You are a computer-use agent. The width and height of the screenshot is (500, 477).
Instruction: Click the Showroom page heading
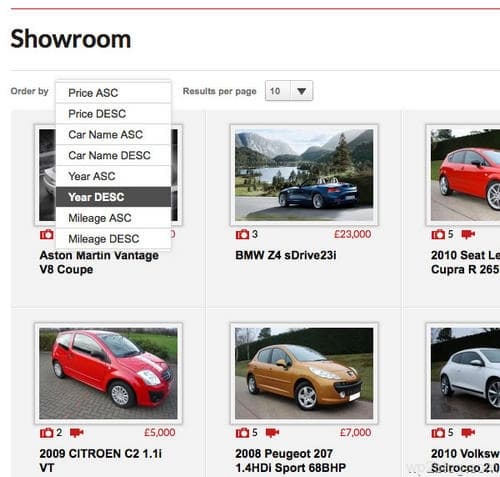pos(71,39)
